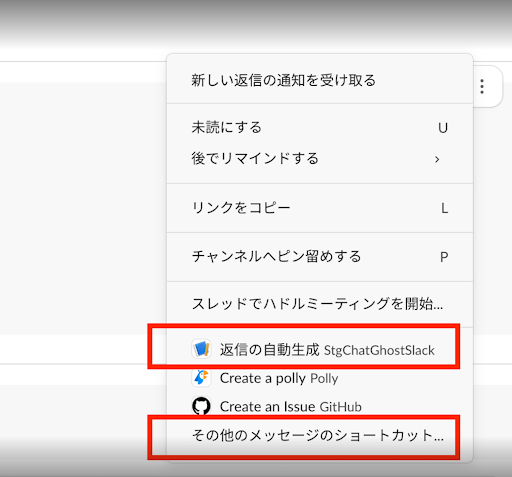Choose Create an Issue shortcut
Viewport: 512px width, 477px height.
click(320, 406)
